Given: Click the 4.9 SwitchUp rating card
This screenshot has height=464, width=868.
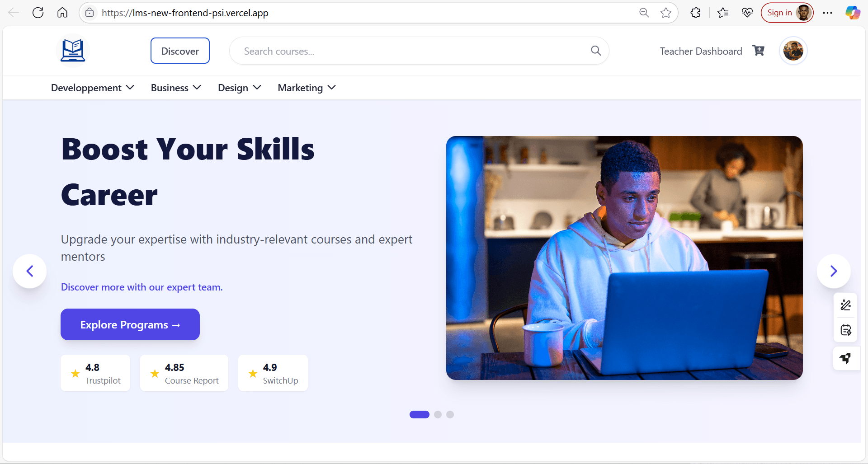Looking at the screenshot, I should click(273, 373).
